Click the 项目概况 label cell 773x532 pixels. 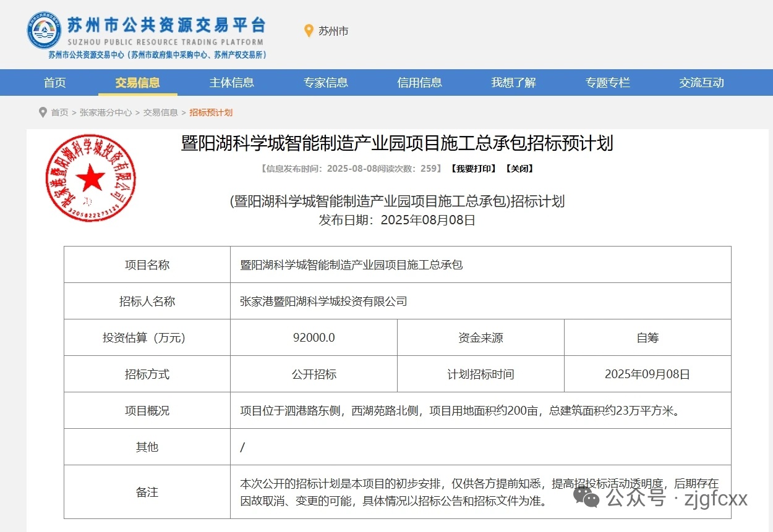click(x=147, y=411)
